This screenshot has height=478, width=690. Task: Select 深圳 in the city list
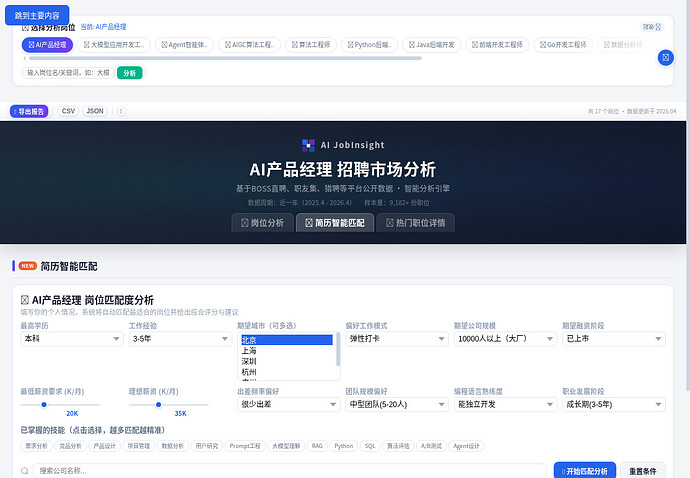click(287, 361)
